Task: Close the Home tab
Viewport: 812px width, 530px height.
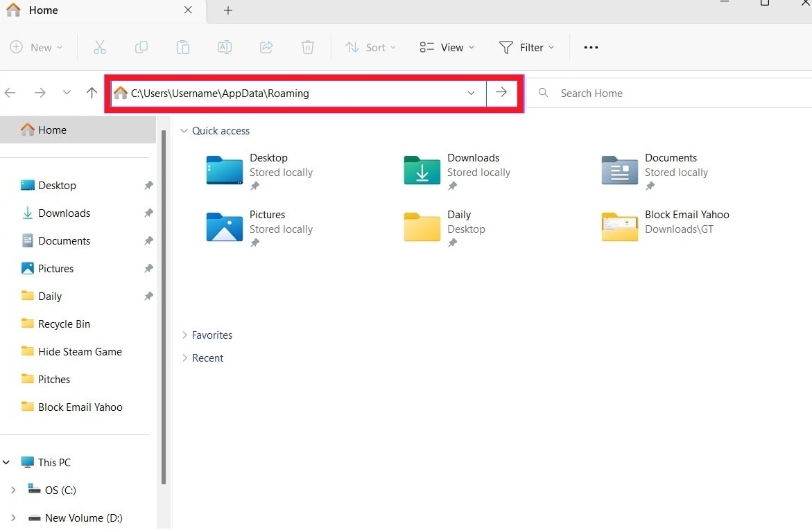Action: pos(188,10)
